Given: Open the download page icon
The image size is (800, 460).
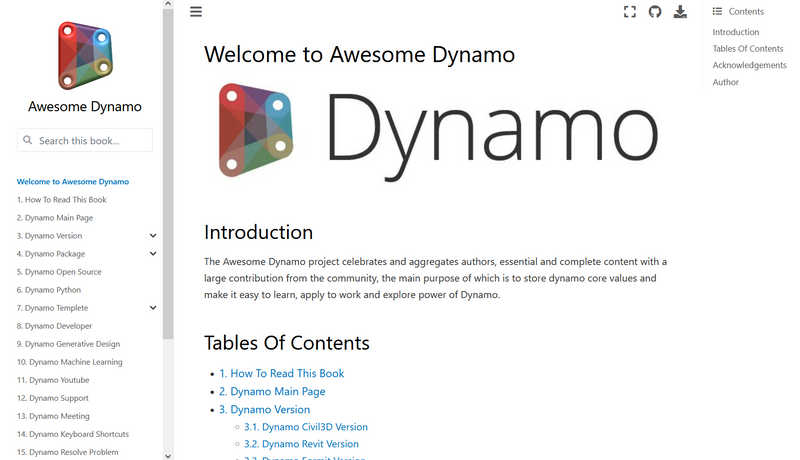Looking at the screenshot, I should pyautogui.click(x=680, y=12).
